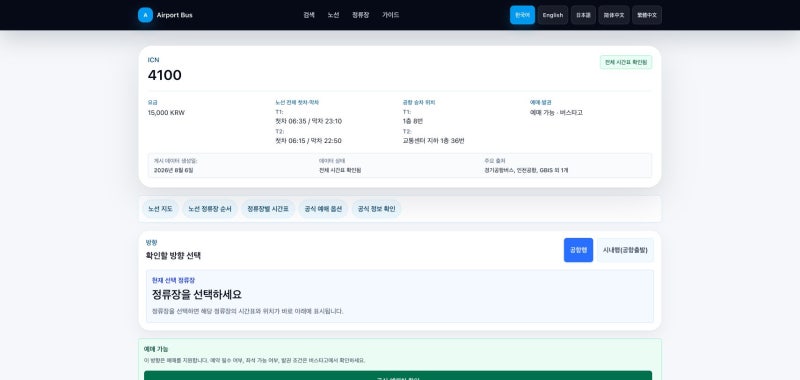This screenshot has height=380, width=800.
Task: Click the 요금 label
Action: [153, 102]
